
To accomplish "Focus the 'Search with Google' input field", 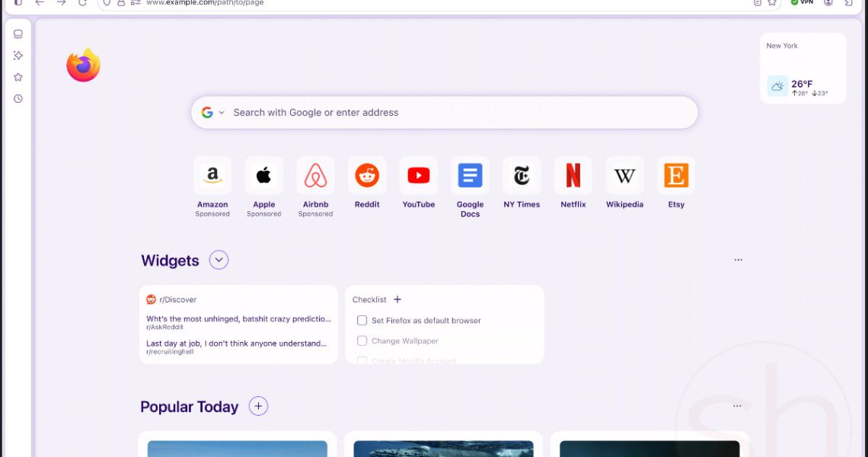I will coord(457,113).
